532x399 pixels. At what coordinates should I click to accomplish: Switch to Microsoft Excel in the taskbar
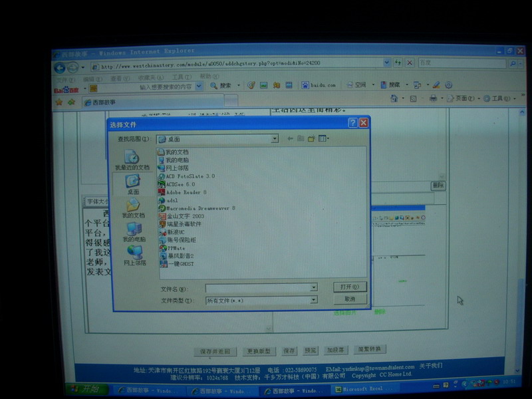point(363,389)
